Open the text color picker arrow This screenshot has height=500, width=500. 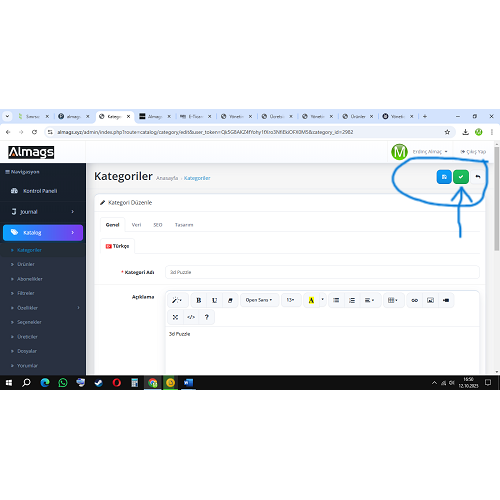322,300
